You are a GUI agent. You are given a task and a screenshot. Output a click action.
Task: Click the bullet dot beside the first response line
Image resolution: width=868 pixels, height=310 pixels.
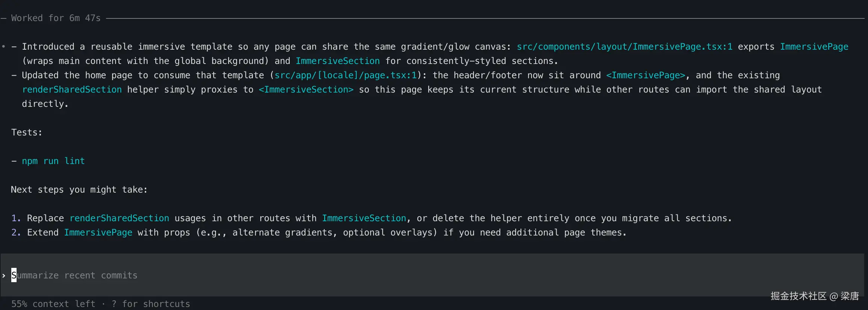pos(3,47)
